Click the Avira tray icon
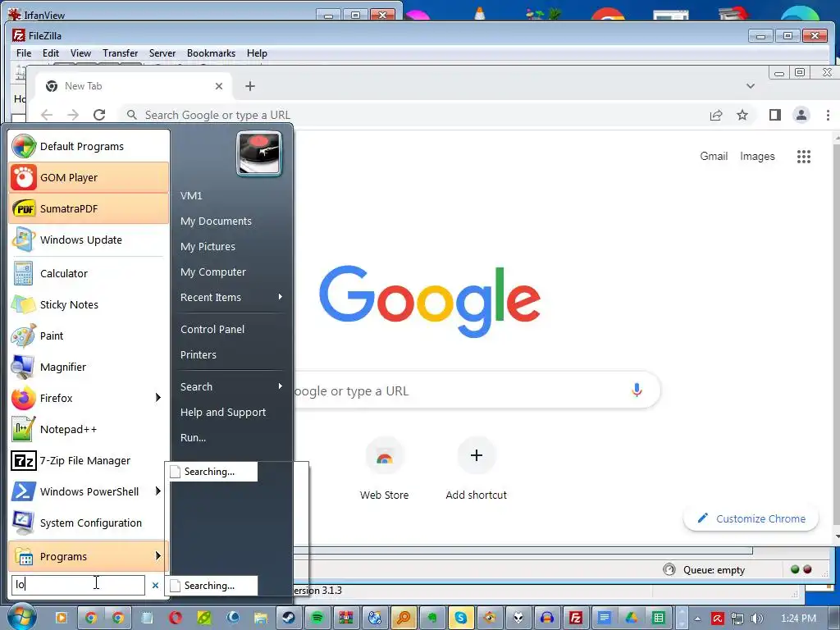840x630 pixels. tap(717, 619)
